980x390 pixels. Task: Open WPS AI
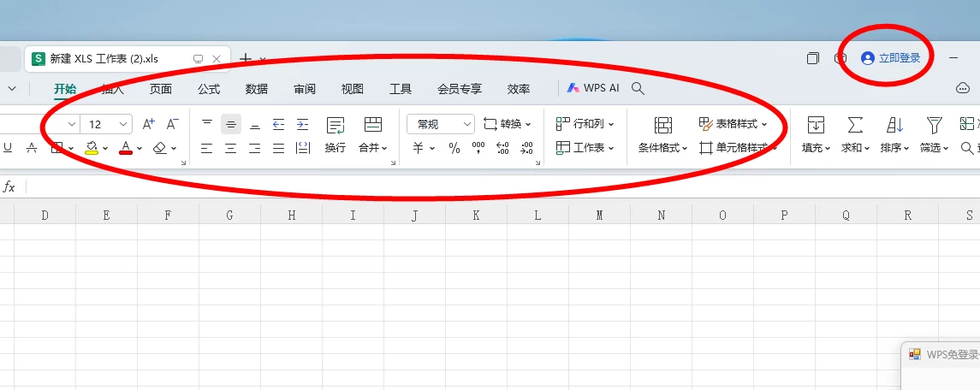(593, 88)
